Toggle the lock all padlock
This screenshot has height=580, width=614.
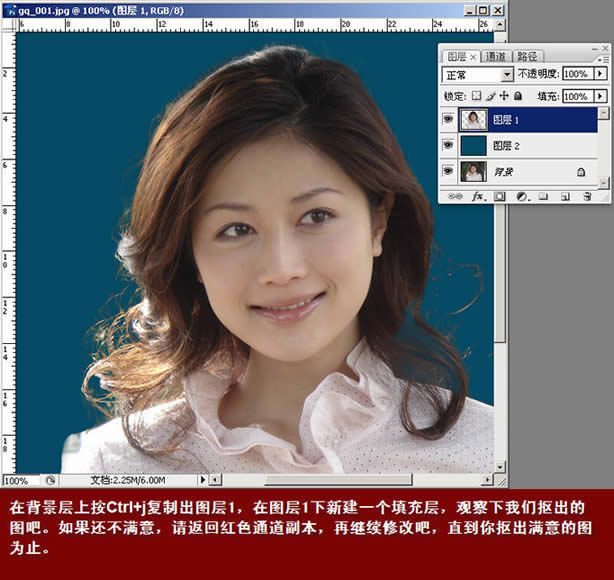point(518,96)
